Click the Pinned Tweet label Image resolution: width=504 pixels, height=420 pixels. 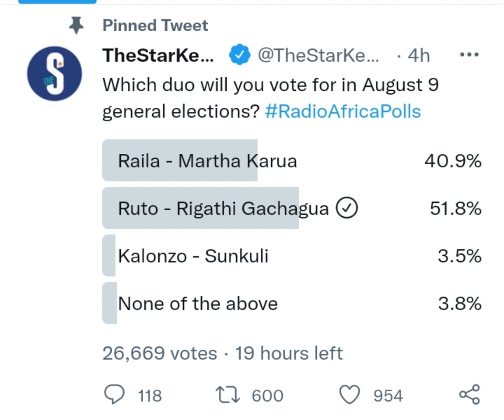155,25
